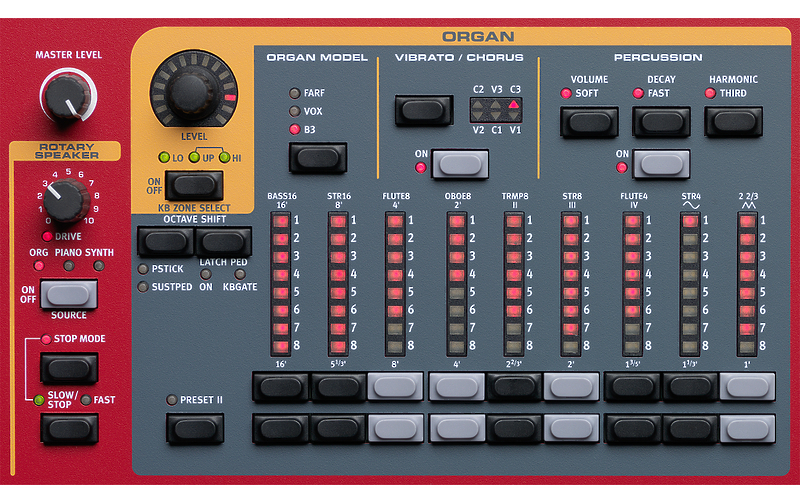Toggle the Percussion Decay Fast button

coord(662,122)
